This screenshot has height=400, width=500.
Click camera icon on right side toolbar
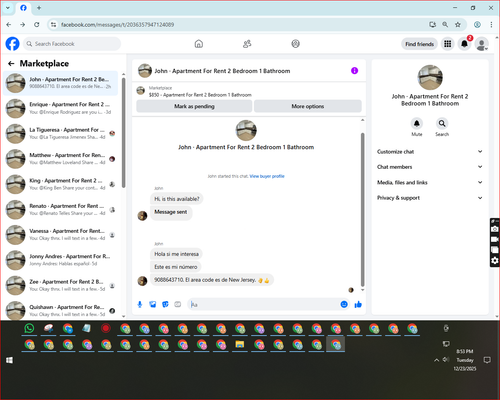tap(495, 229)
